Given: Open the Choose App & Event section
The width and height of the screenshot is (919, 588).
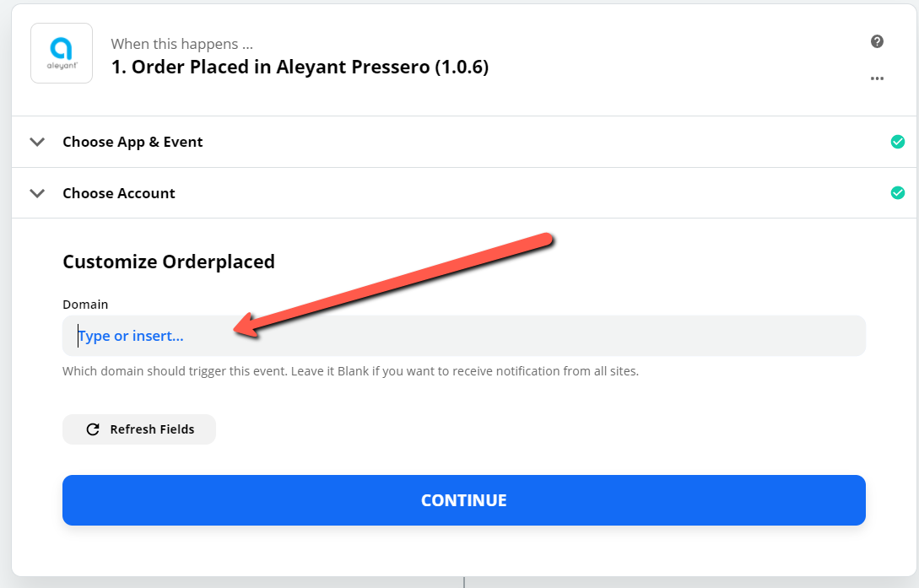Looking at the screenshot, I should [x=463, y=142].
